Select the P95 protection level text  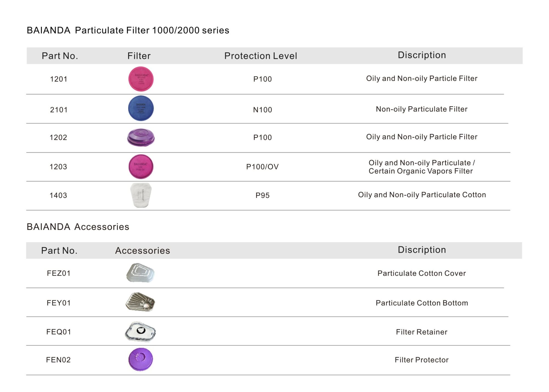pyautogui.click(x=262, y=195)
